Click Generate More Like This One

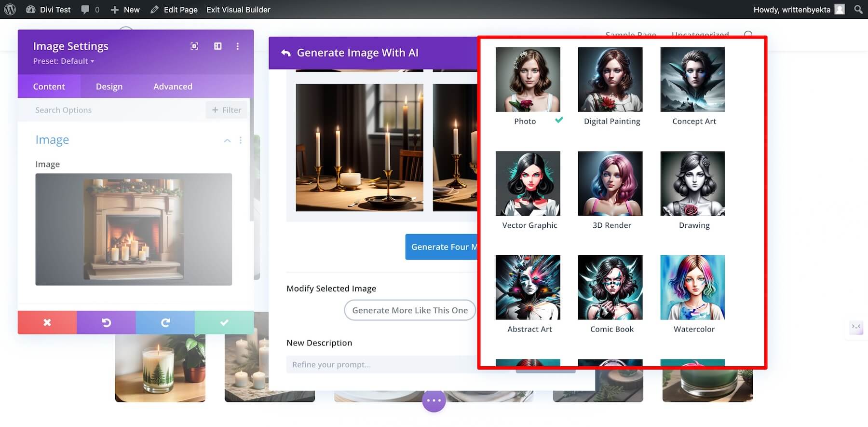tap(410, 310)
